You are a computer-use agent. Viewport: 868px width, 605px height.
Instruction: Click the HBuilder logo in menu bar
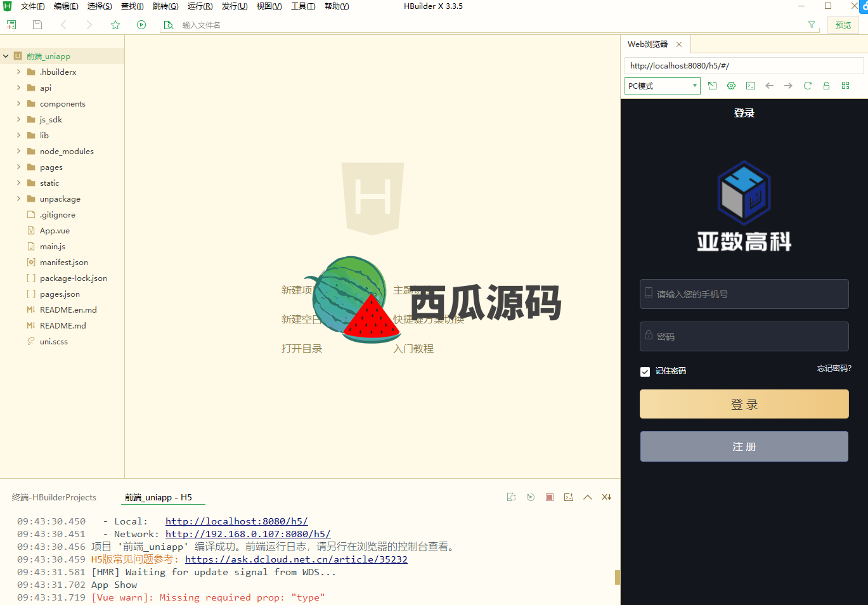[x=8, y=6]
